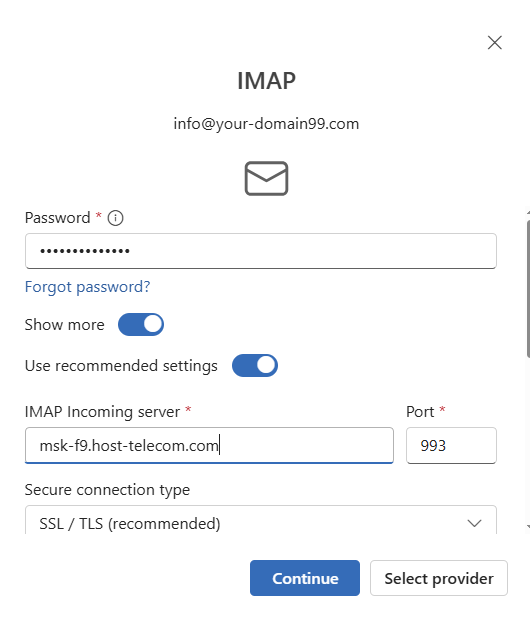Open Secure connection type dropdown
This screenshot has height=622, width=530.
[x=261, y=520]
